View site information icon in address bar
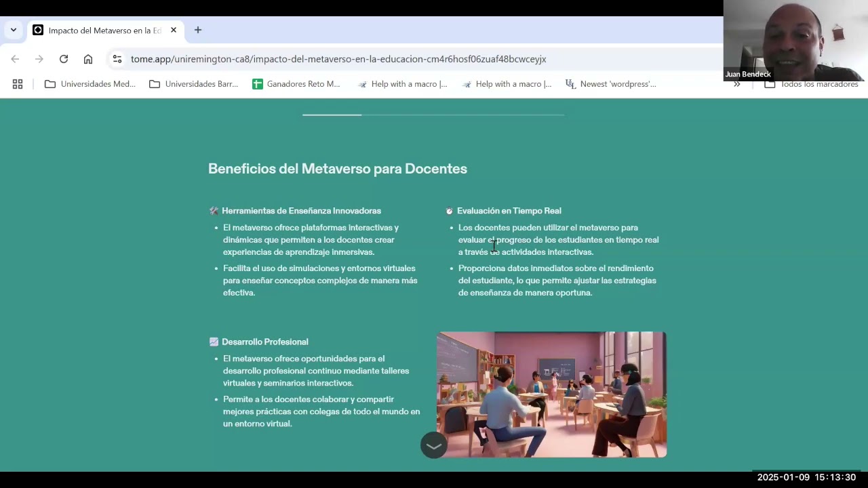This screenshot has height=488, width=868. tap(117, 59)
